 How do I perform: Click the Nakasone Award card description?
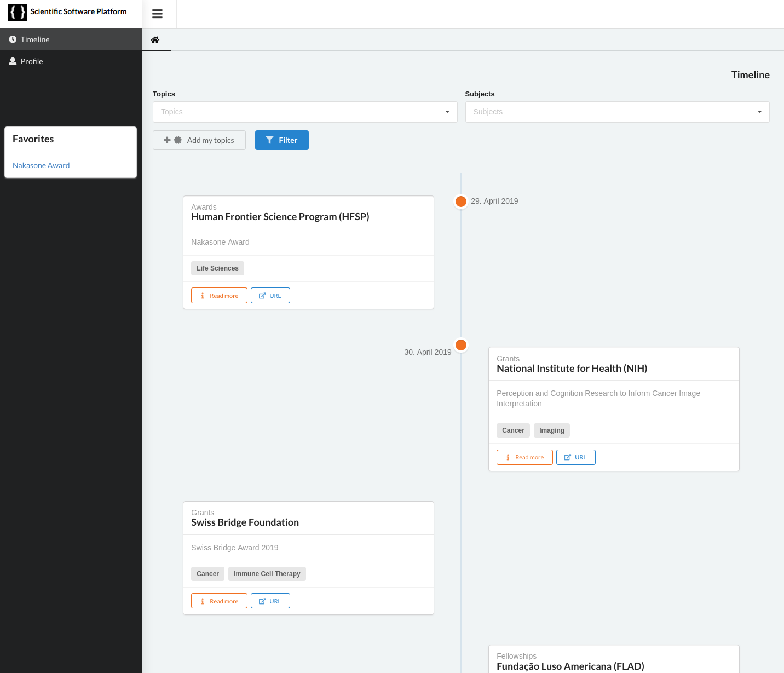(x=220, y=242)
